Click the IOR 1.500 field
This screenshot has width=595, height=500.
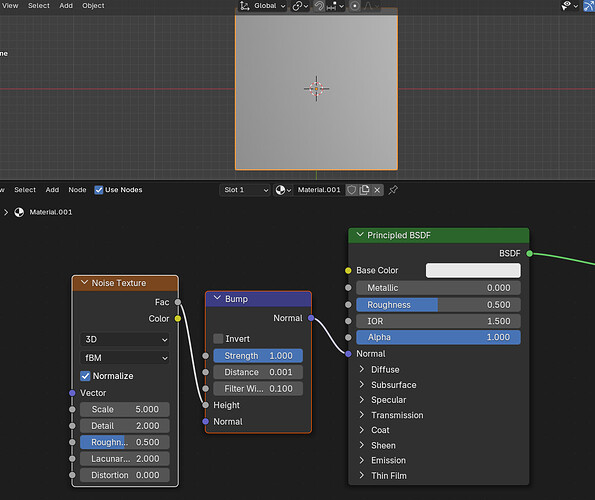coord(438,321)
